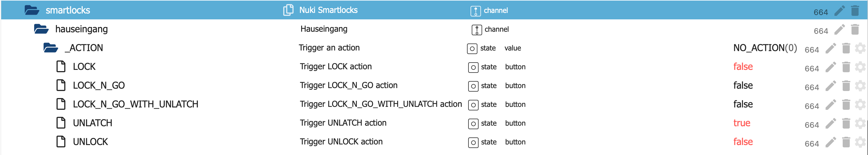868x155 pixels.
Task: Toggle the red false value of LOCK
Action: point(743,67)
